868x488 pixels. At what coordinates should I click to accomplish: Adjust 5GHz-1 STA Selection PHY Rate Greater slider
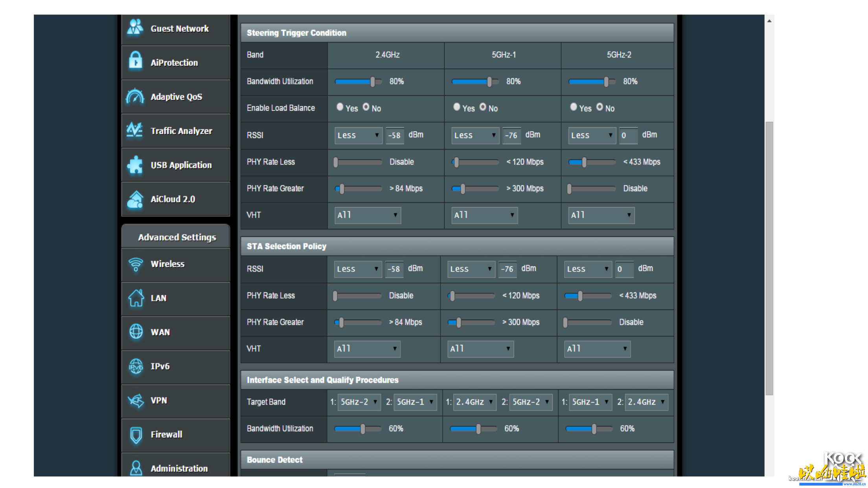click(x=471, y=323)
